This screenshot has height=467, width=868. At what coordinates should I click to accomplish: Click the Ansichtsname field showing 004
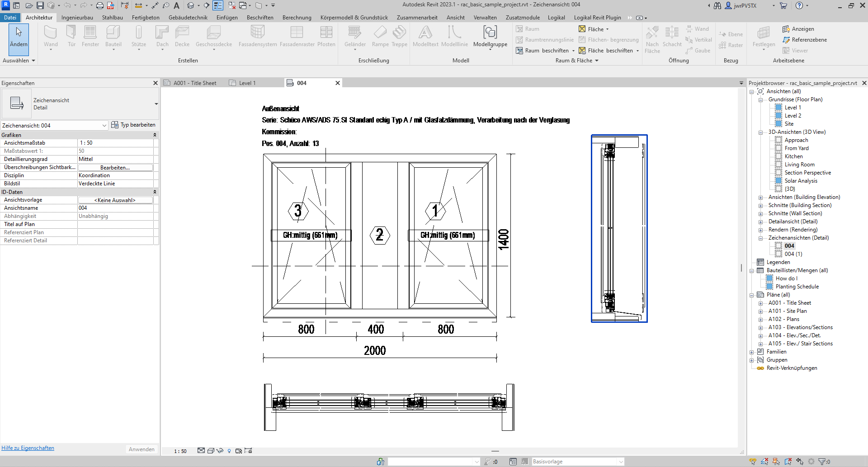[115, 208]
